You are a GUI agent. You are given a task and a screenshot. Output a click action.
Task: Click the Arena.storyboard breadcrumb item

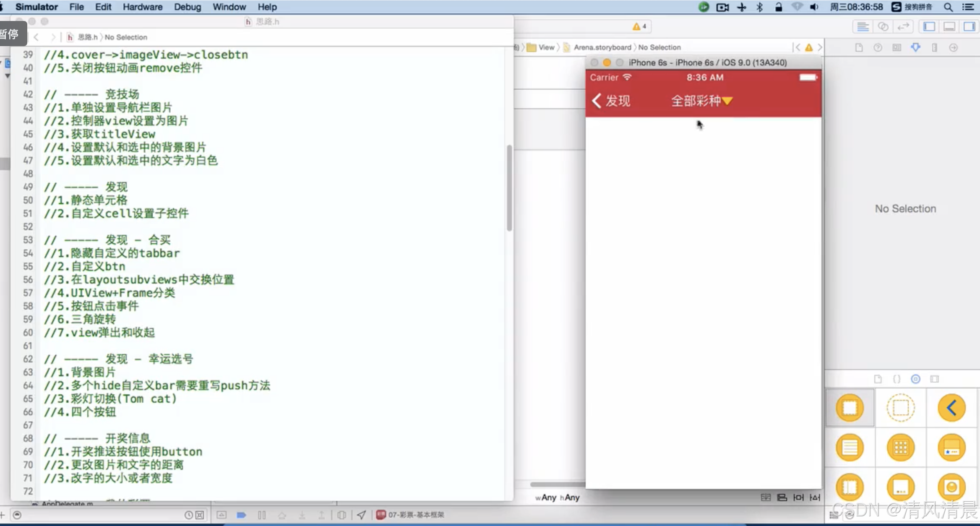click(x=597, y=47)
